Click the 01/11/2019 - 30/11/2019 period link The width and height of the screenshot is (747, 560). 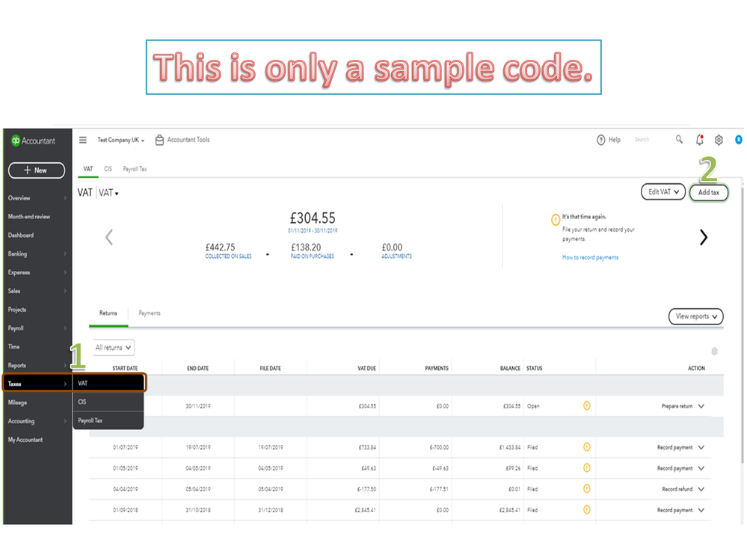313,230
